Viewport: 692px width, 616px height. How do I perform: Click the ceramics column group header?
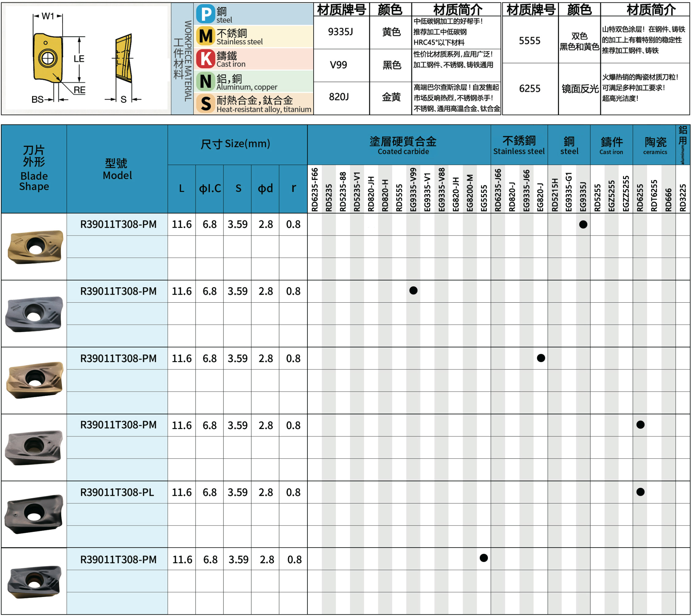pyautogui.click(x=655, y=145)
